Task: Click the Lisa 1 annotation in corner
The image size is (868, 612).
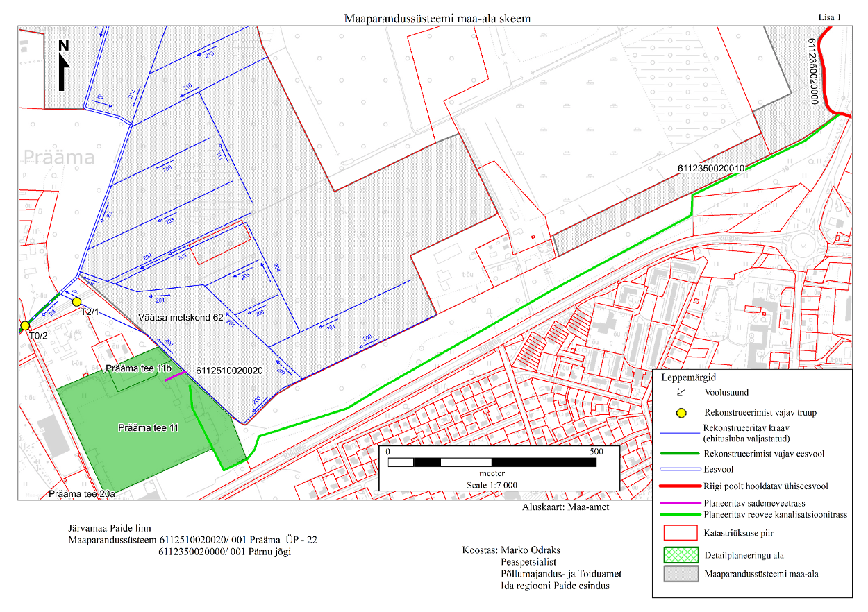Action: 829,17
